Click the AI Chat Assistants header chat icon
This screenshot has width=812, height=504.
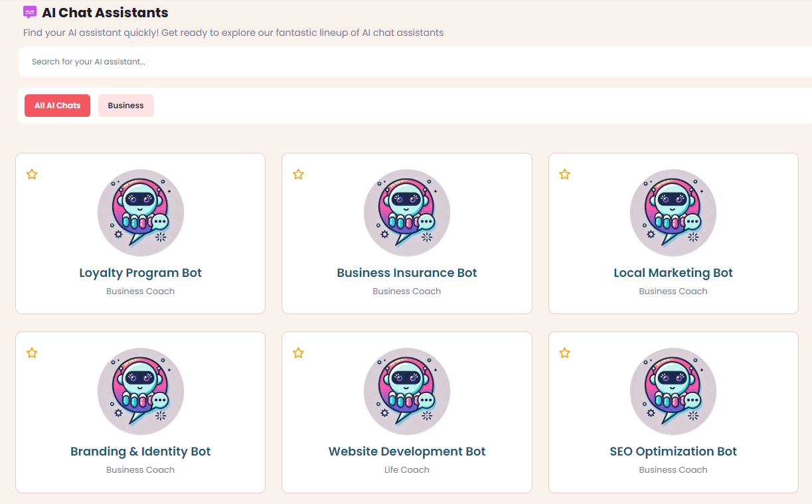coord(30,13)
